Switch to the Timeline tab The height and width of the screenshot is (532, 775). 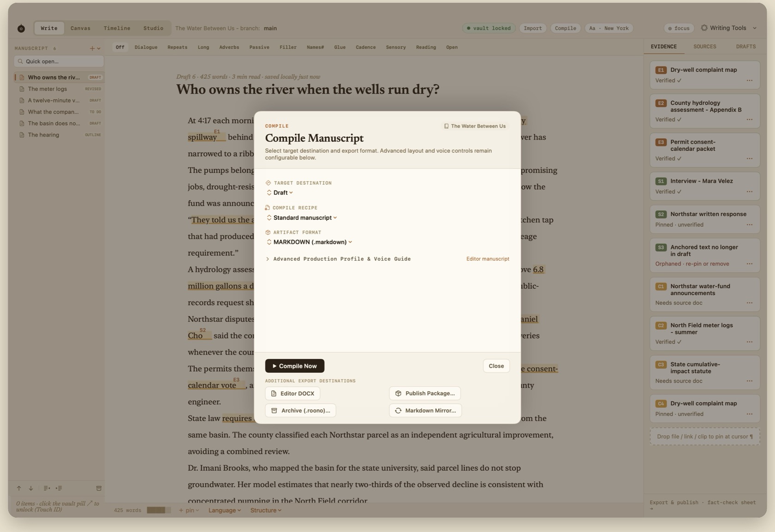(117, 29)
